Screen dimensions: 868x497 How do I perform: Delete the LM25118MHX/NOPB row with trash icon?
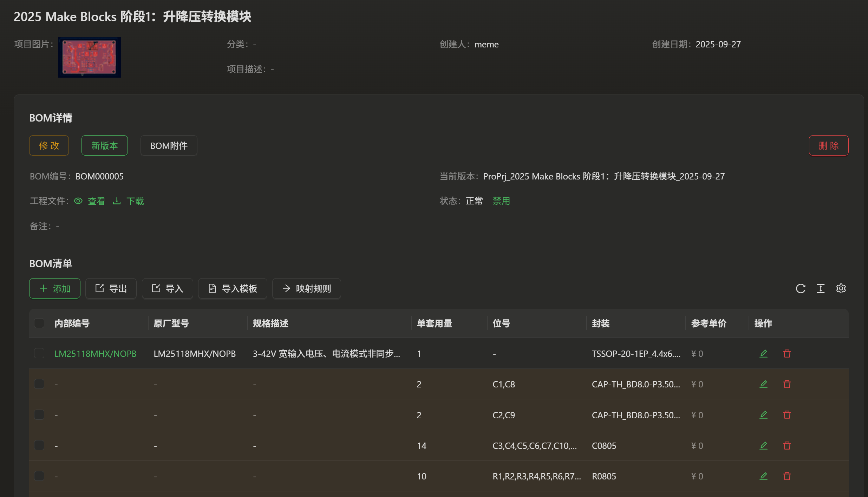tap(787, 354)
